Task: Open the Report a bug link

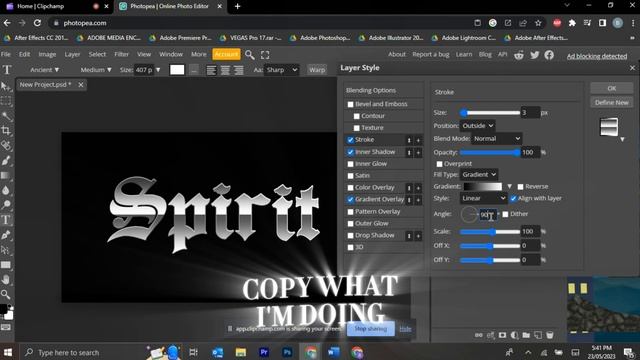Action: [430, 54]
